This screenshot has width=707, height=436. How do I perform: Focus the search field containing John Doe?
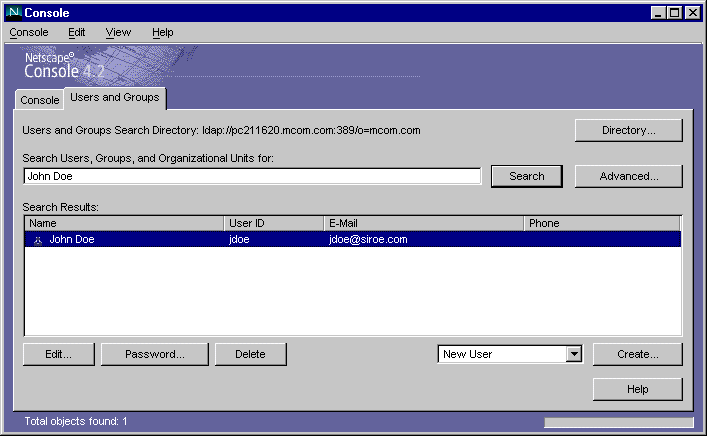[x=252, y=176]
